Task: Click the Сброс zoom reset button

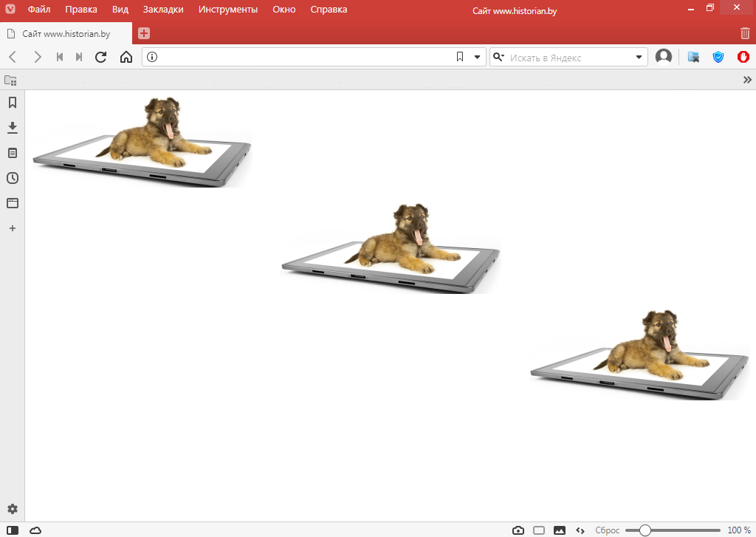Action: tap(607, 530)
